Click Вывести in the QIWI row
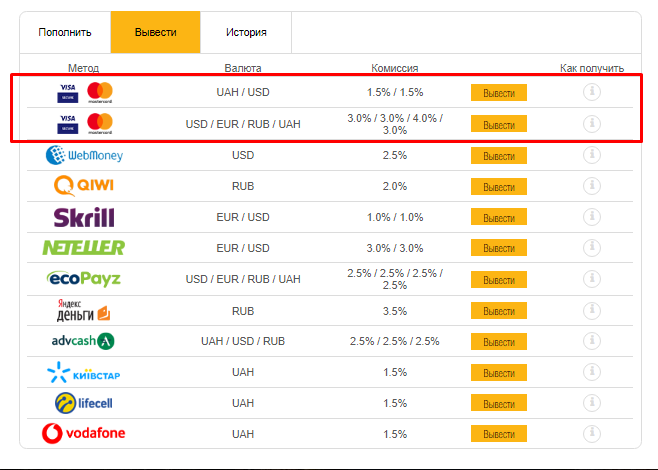The height and width of the screenshot is (470, 658). pos(498,187)
